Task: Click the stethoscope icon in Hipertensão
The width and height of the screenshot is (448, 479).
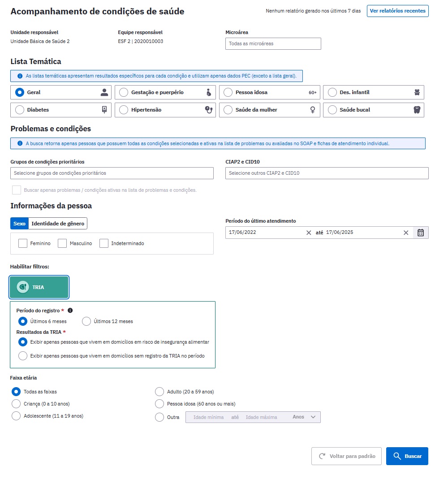Action: click(x=209, y=110)
